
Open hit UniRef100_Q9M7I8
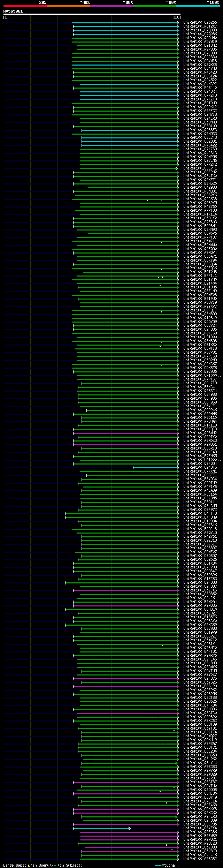point(200,115)
